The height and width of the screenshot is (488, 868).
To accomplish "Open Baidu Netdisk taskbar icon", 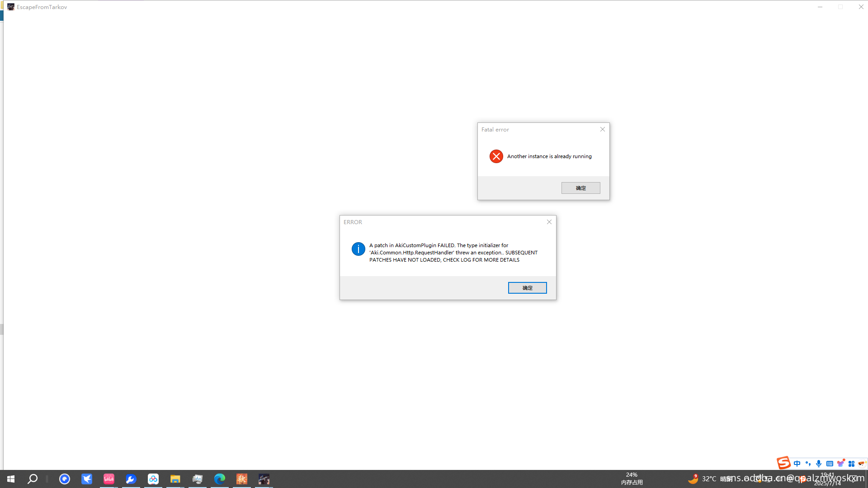I will tap(153, 479).
